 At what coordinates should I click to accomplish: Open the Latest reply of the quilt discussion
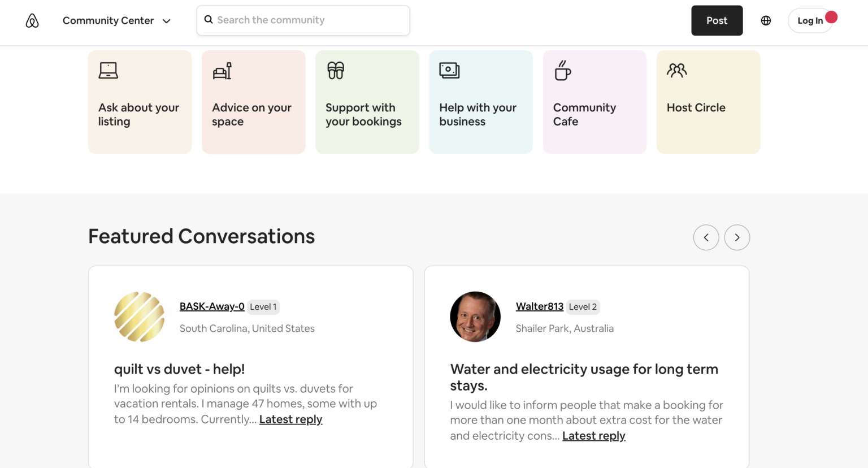click(290, 419)
